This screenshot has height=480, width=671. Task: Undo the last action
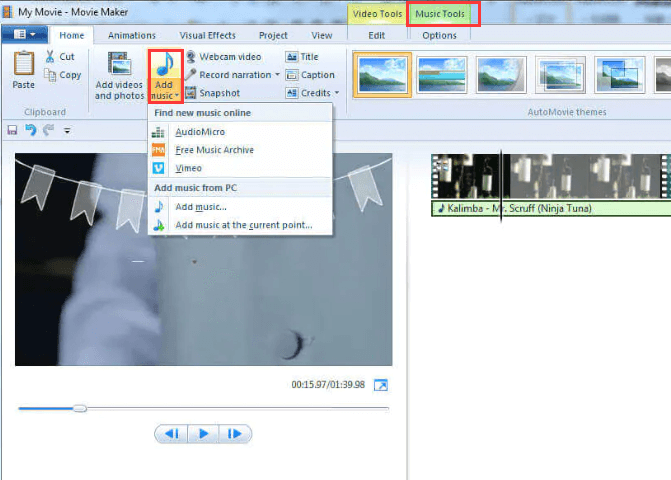point(30,130)
